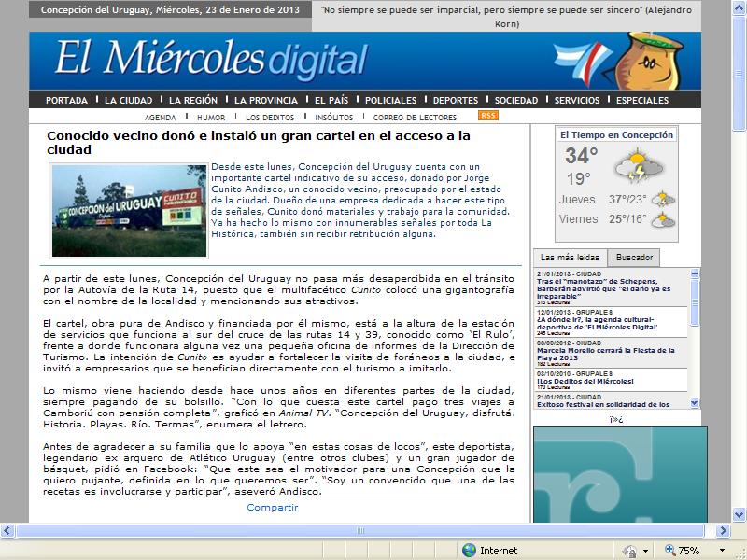This screenshot has height=560, width=747.
Task: Open the Correo de Lectores link
Action: point(415,118)
